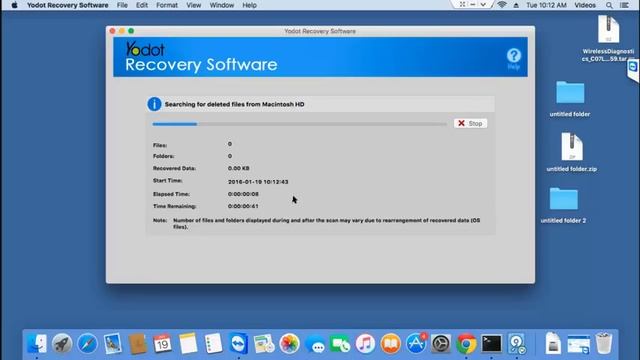This screenshot has width=640, height=360.
Task: Open Terminal in the dock
Action: click(x=492, y=343)
